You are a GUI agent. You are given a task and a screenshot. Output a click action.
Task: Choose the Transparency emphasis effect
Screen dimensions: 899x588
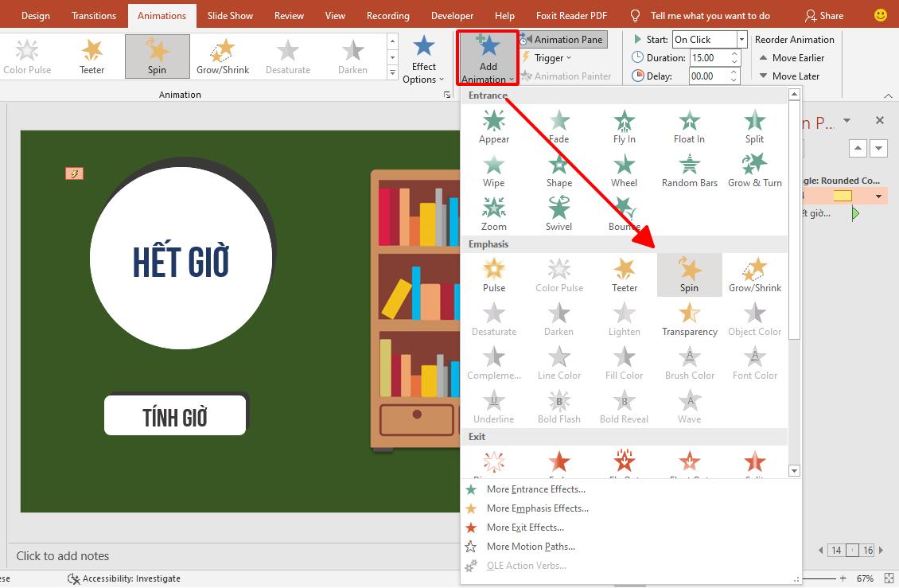689,318
